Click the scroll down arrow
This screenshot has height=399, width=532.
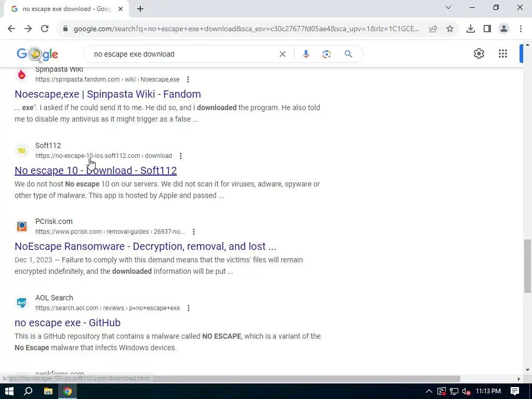coord(527,370)
